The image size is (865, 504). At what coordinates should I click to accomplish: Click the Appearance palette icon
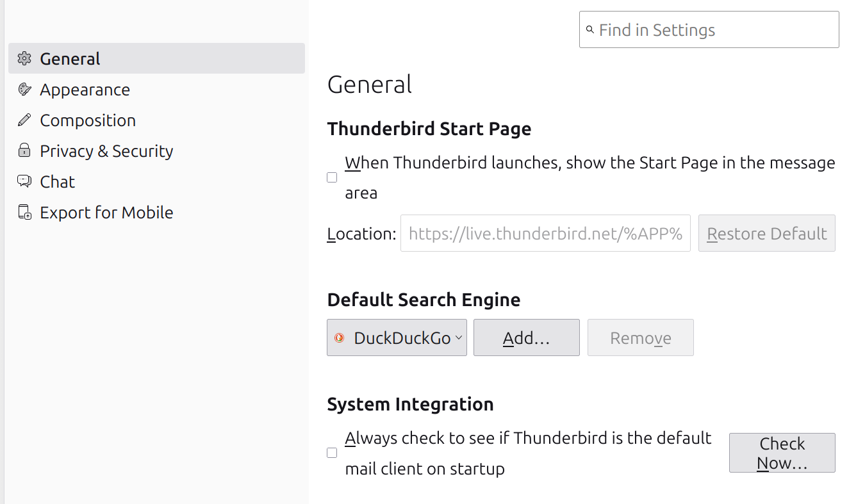point(24,89)
